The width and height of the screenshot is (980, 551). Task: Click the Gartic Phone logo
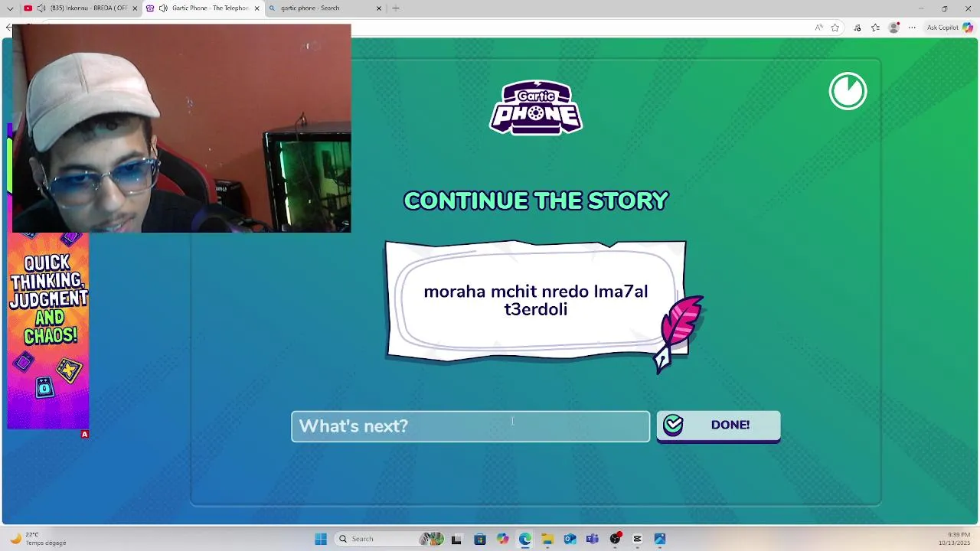click(536, 107)
